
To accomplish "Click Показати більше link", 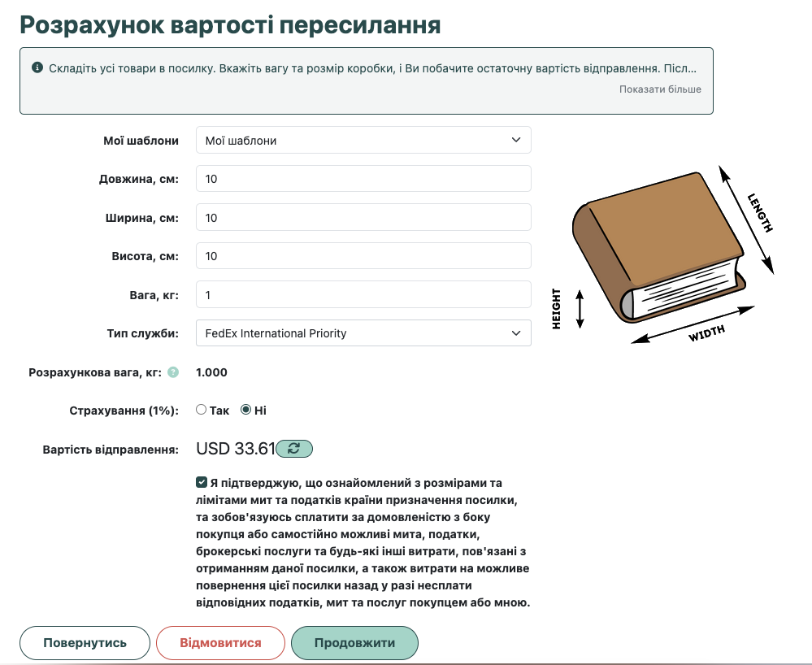I will click(660, 89).
